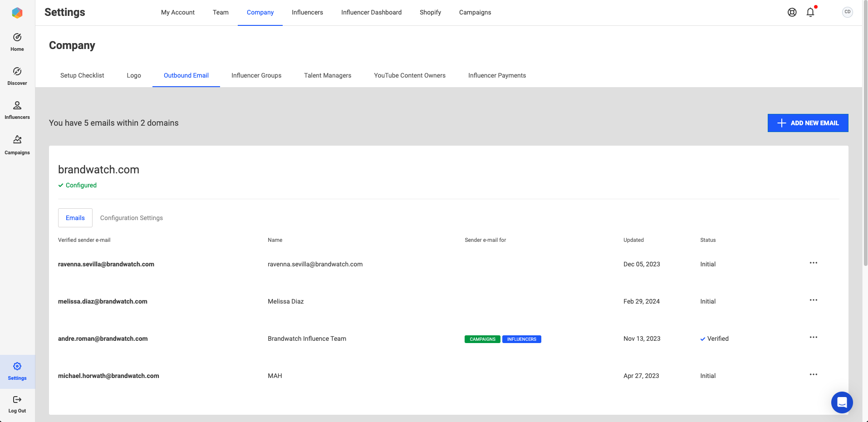Viewport: 868px width, 422px height.
Task: Open the Influencer Groups tab
Action: point(256,75)
